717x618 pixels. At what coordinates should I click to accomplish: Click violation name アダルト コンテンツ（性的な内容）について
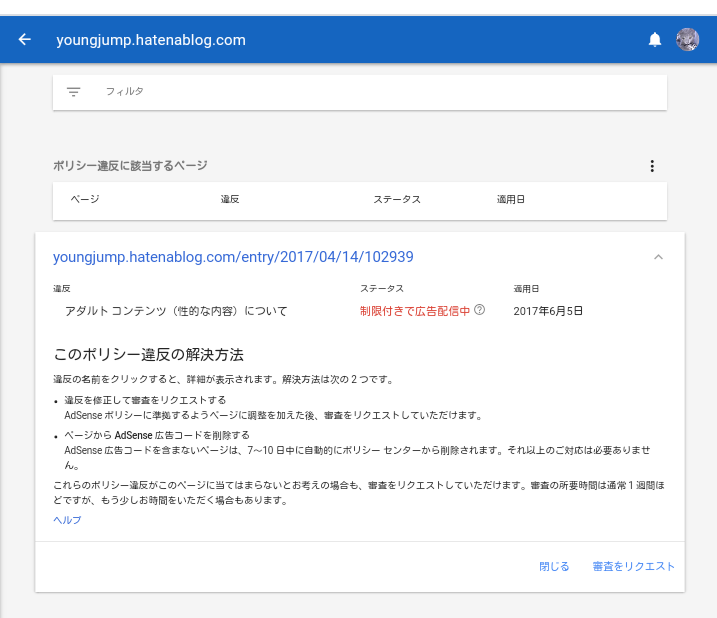(176, 311)
